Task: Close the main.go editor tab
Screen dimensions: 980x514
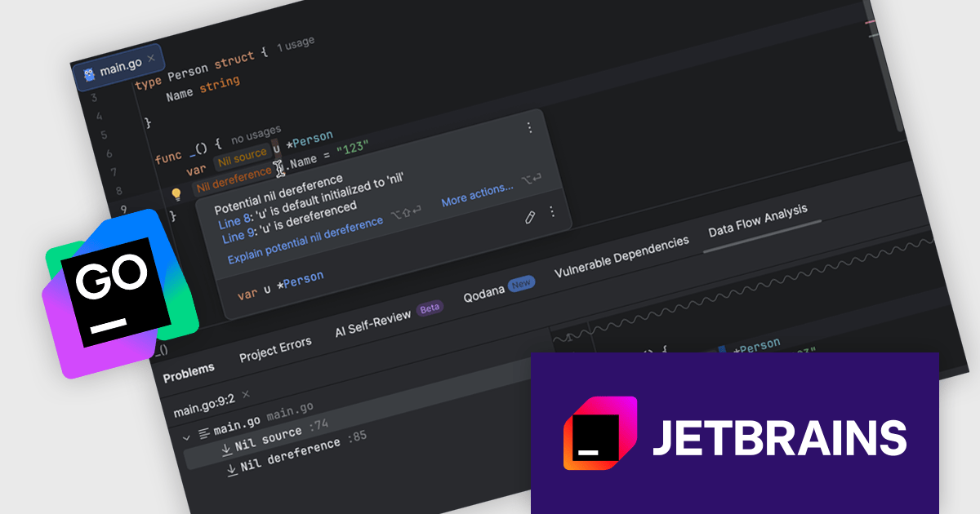Action: click(x=150, y=58)
